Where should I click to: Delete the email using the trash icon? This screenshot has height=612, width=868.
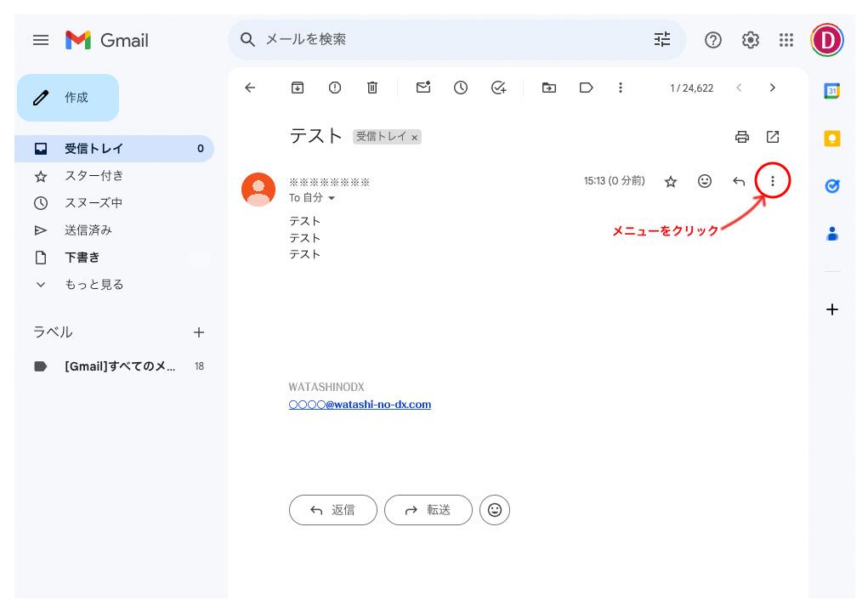tap(372, 88)
